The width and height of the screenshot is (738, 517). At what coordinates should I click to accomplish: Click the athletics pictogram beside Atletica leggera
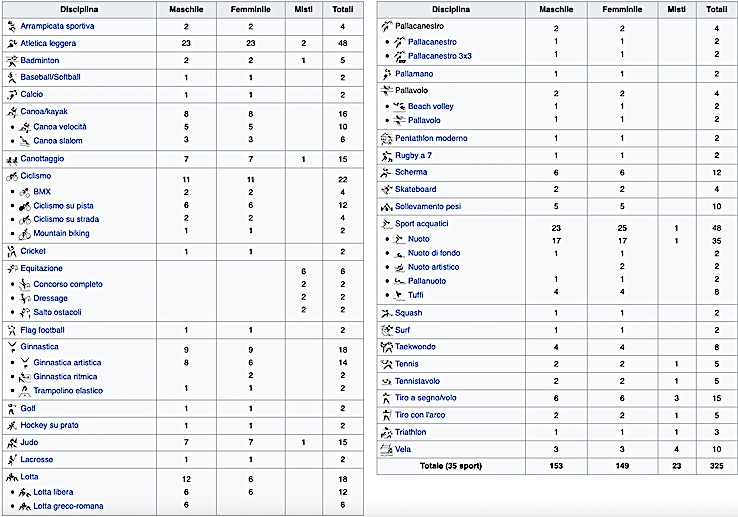tap(11, 44)
